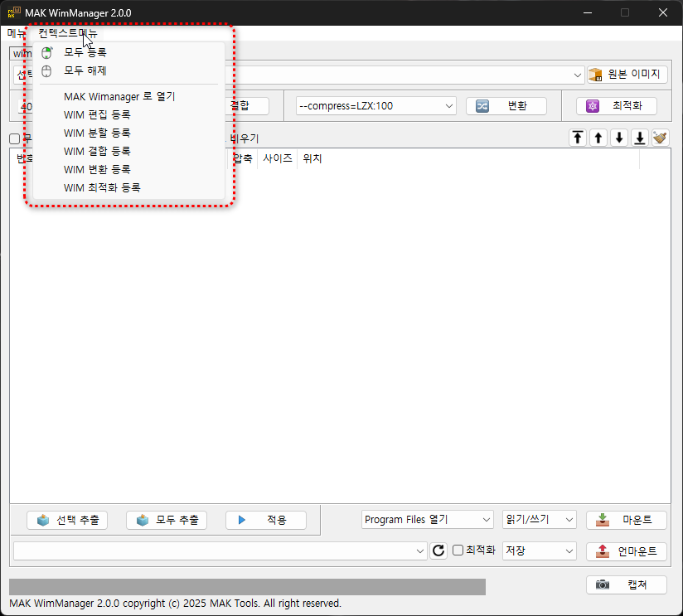
Task: Click the 캡쳐 camera button
Action: [x=627, y=584]
